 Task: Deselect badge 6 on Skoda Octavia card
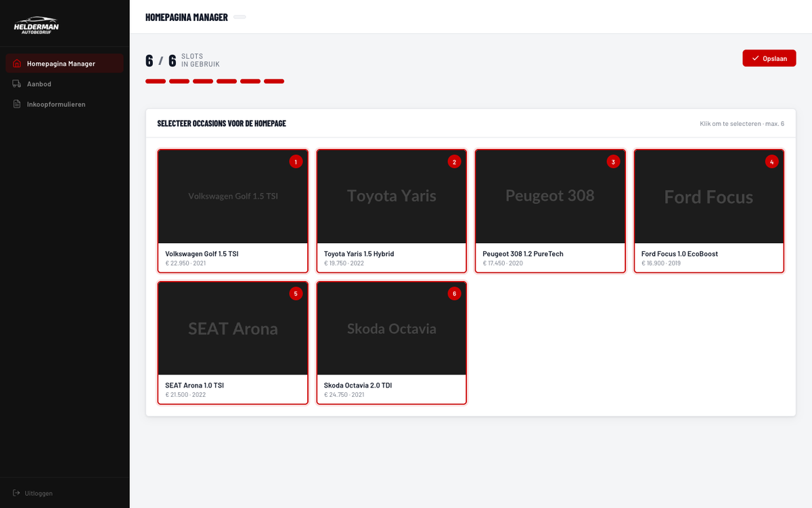coord(454,293)
